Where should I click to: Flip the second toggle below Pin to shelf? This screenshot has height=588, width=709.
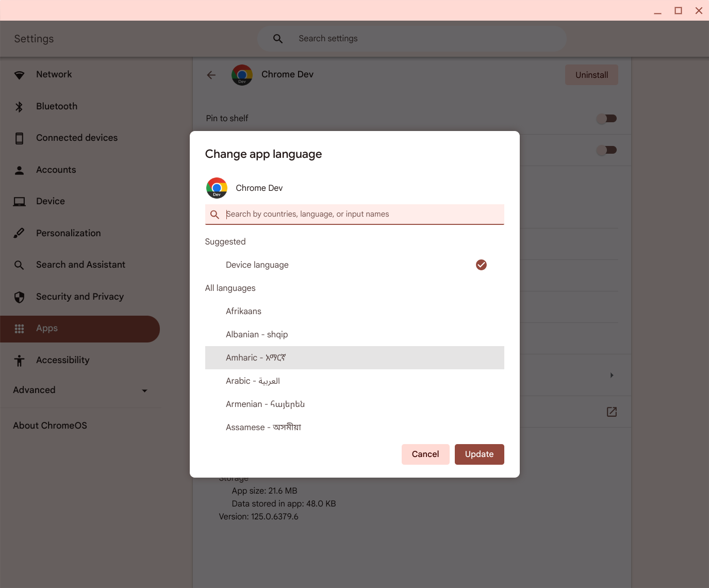[606, 150]
